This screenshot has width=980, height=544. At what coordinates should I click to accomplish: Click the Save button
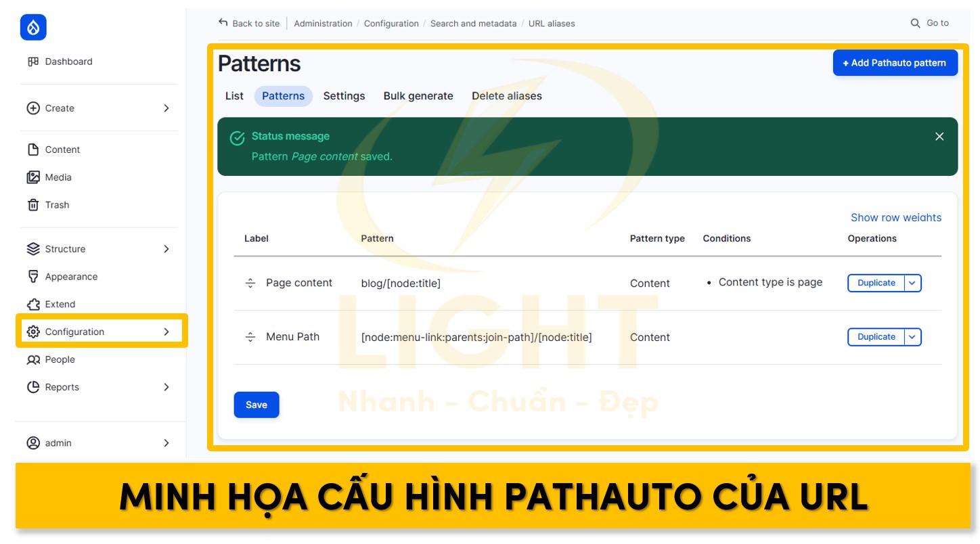pos(257,405)
